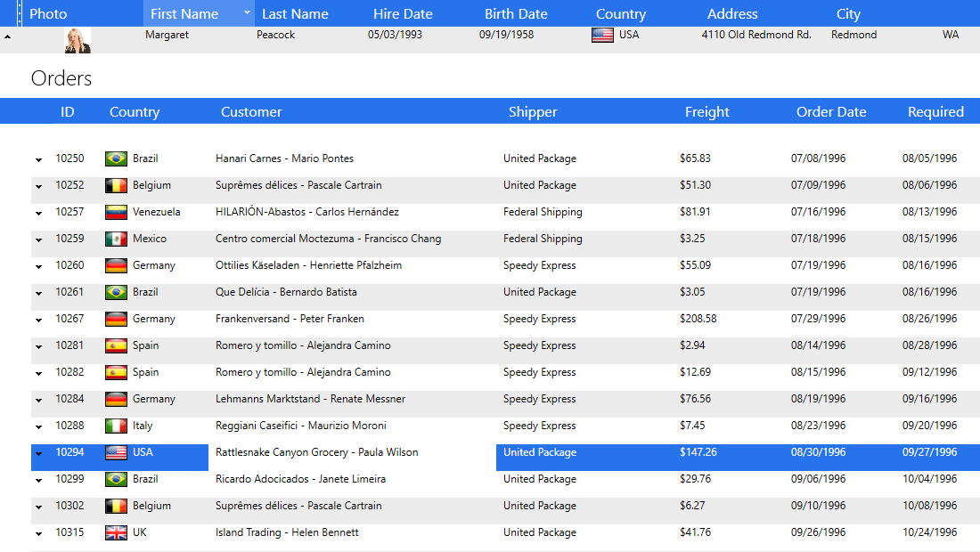Open the First Name column dropdown arrow
The width and height of the screenshot is (980, 552).
coord(247,13)
